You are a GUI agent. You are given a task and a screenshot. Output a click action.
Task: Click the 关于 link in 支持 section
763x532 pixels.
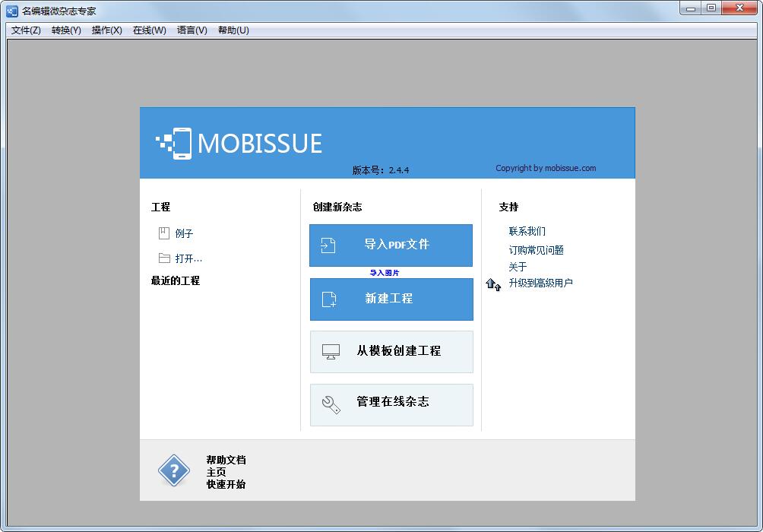(x=517, y=266)
